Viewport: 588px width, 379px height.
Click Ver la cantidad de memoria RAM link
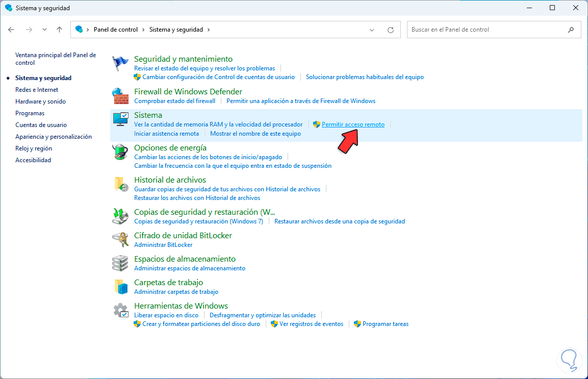[x=218, y=124]
